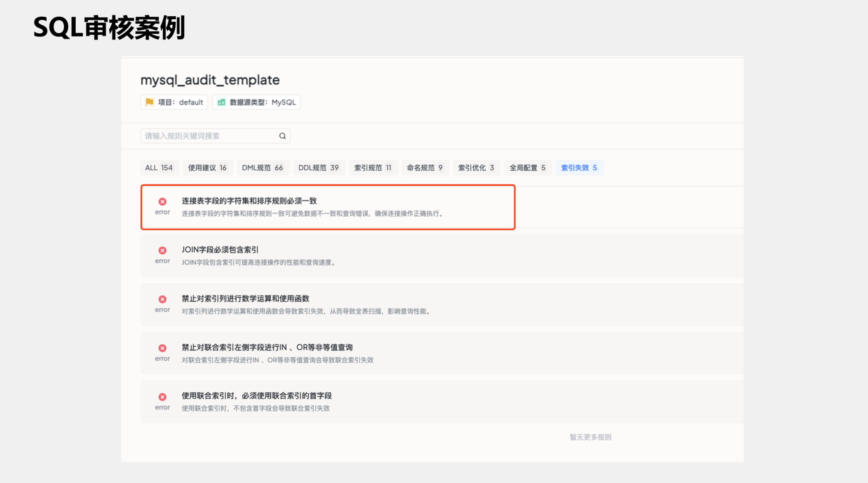Select the DDL规范 filter tab

click(x=319, y=167)
